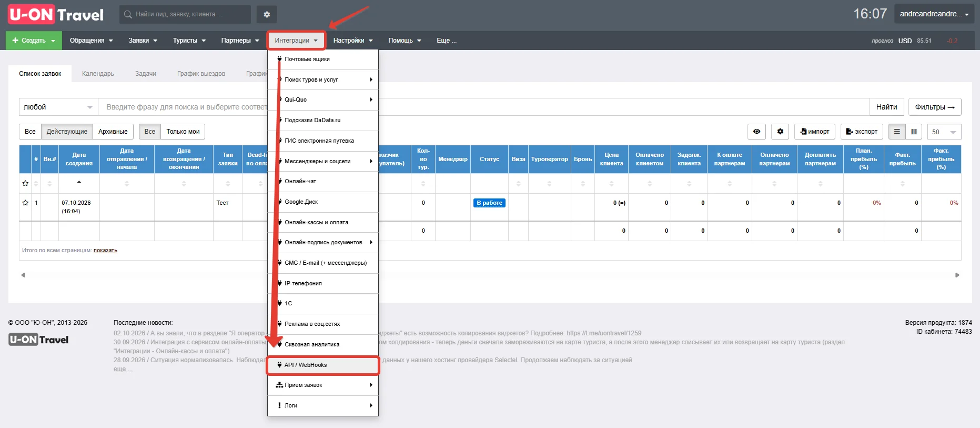
Task: Toggle the Только мои filter
Action: tap(183, 132)
